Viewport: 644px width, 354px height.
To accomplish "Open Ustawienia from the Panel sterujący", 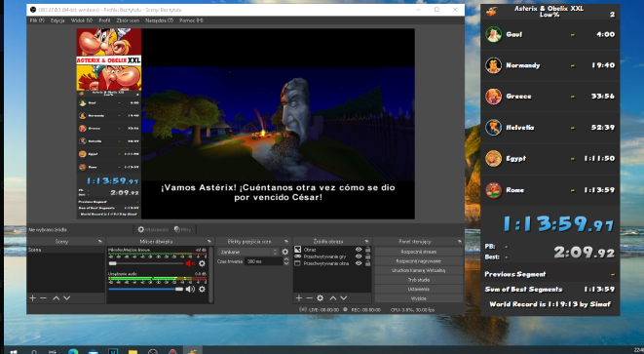I will coord(419,290).
